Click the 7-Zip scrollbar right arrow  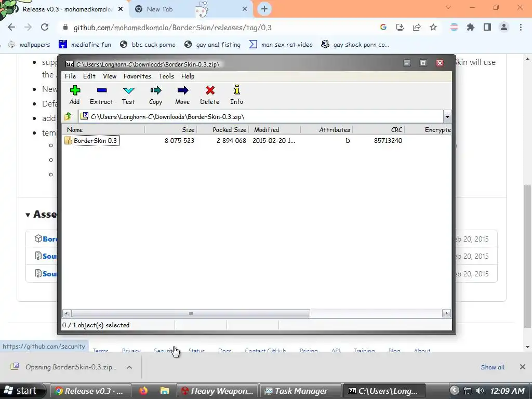446,313
